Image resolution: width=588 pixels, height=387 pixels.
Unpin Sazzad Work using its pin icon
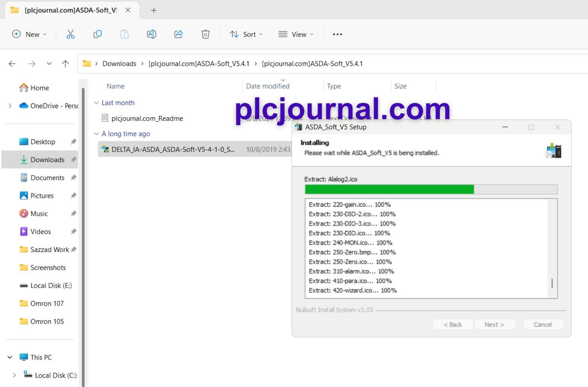click(x=73, y=250)
